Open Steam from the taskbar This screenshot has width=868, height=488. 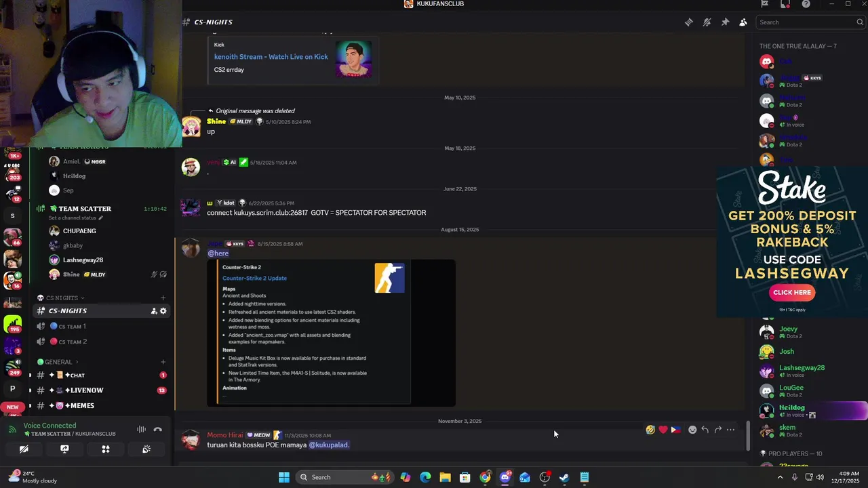[x=564, y=477]
